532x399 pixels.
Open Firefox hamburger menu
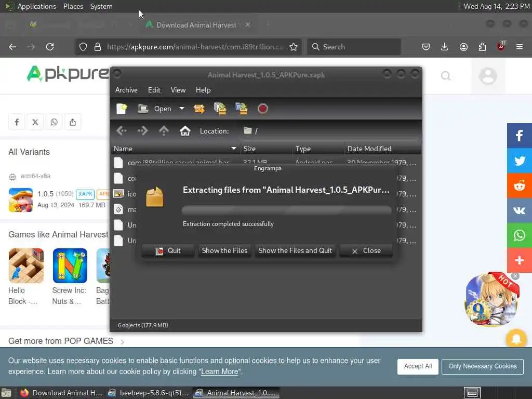point(520,47)
